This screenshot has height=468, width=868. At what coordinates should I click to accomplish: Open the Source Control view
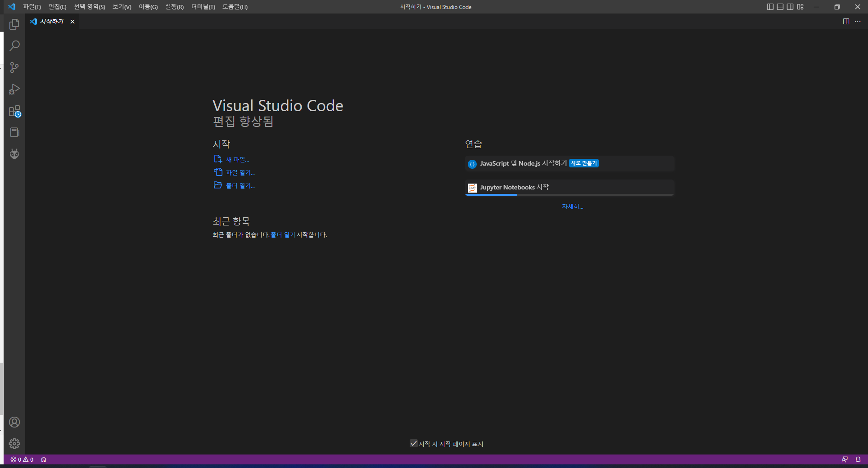pyautogui.click(x=14, y=67)
